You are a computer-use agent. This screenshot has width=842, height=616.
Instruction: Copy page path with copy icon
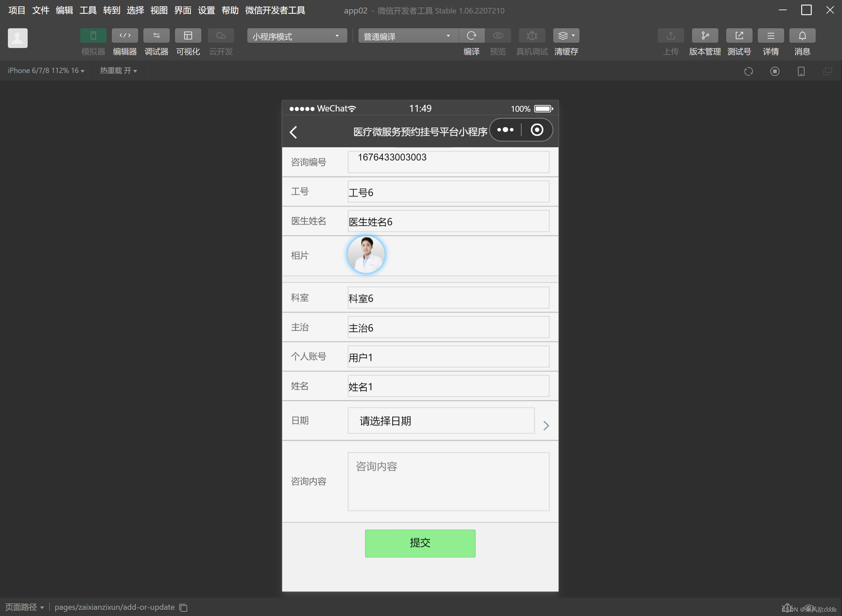point(183,607)
